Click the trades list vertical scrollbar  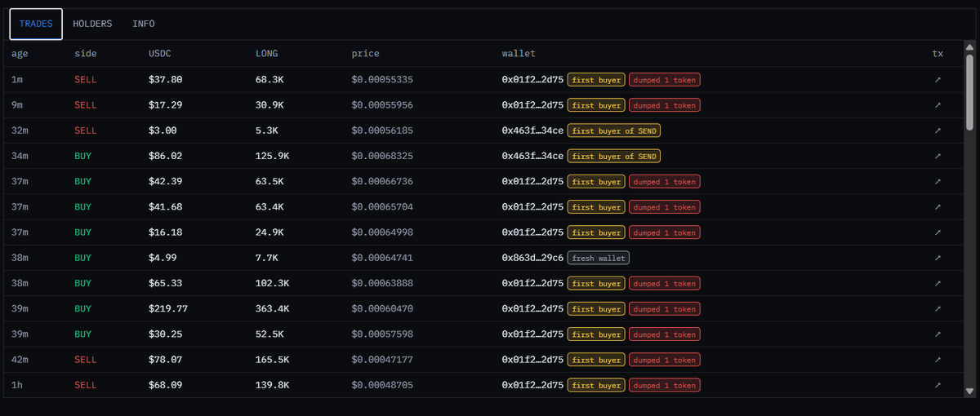969,92
